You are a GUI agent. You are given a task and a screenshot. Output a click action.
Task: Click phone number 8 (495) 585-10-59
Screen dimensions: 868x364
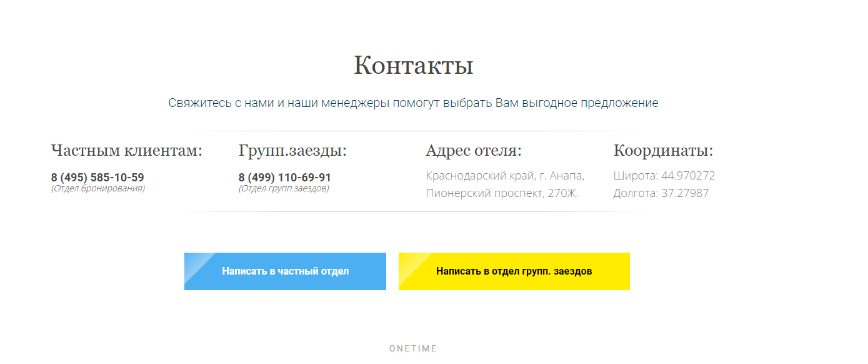pyautogui.click(x=97, y=178)
